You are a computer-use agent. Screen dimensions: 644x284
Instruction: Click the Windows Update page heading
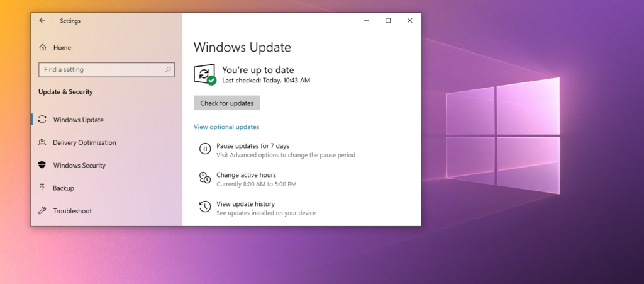[242, 47]
